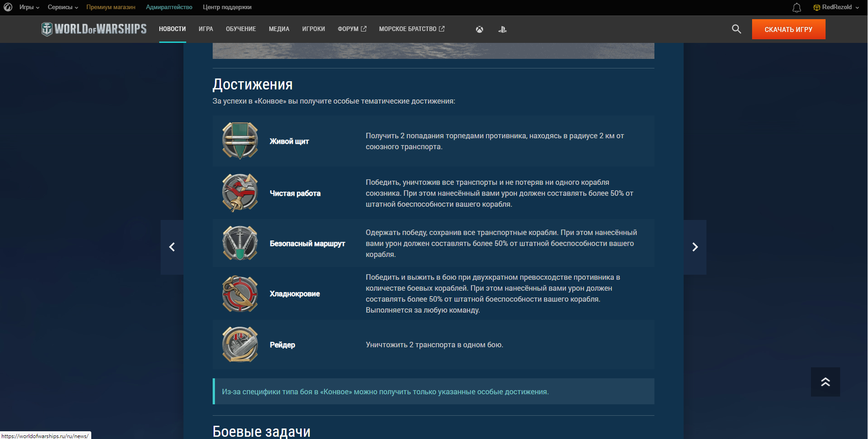Click the World of Warships logo
This screenshot has height=439, width=868.
click(x=94, y=29)
